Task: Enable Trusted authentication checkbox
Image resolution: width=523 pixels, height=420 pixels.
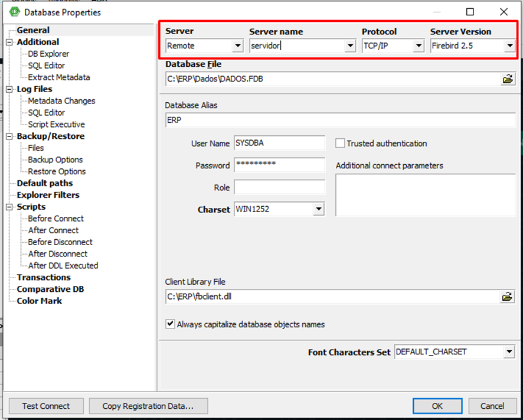Action: click(x=340, y=143)
